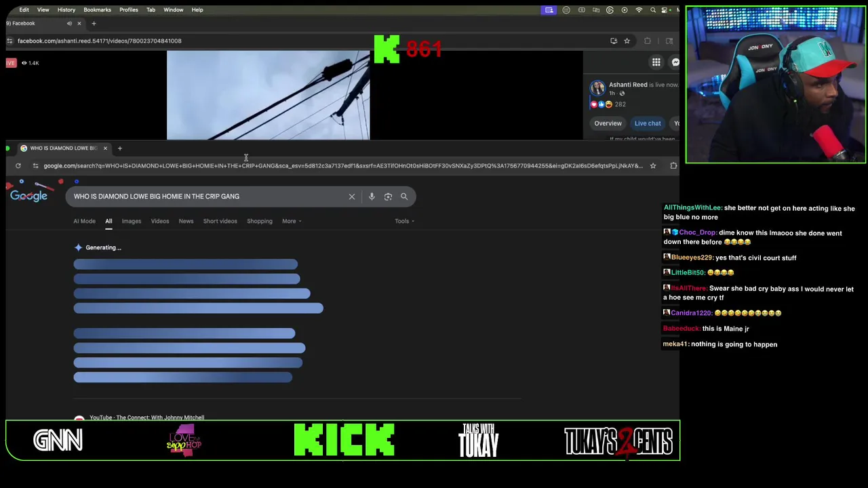Switch to Images results
The height and width of the screenshot is (488, 868).
point(132,221)
